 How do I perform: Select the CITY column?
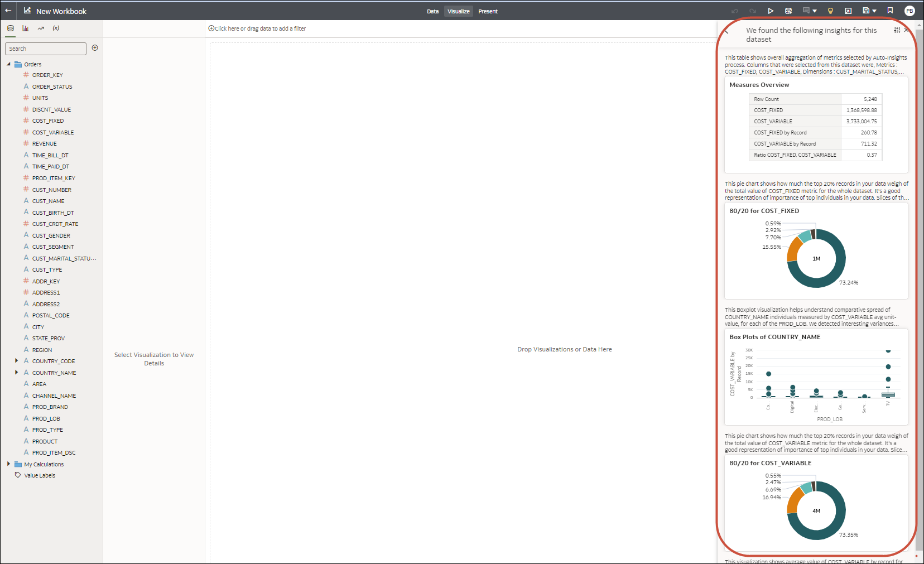[x=38, y=327]
